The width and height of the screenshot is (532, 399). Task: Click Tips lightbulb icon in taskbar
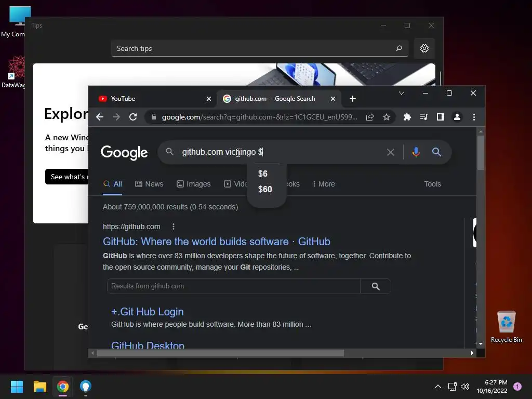(86, 387)
